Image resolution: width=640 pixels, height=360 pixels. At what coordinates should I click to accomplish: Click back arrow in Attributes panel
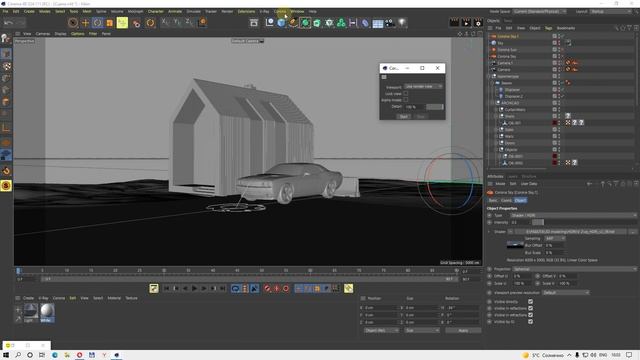click(x=589, y=184)
